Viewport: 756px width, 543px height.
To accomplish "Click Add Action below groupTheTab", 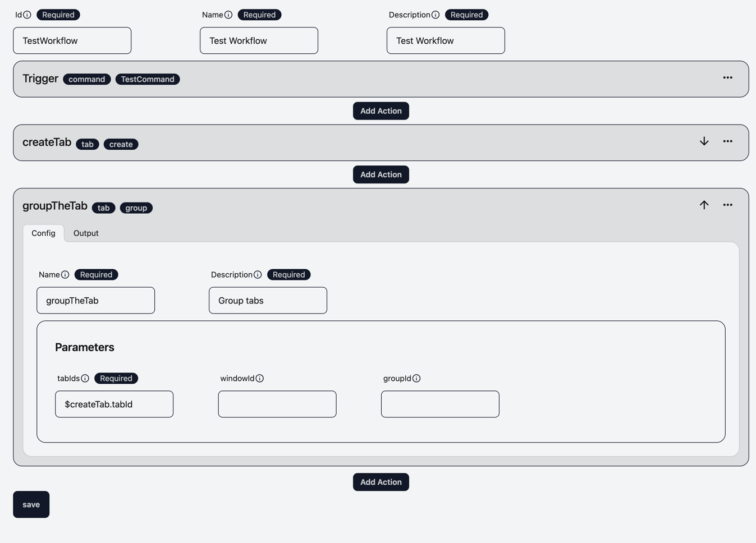I will pyautogui.click(x=381, y=482).
